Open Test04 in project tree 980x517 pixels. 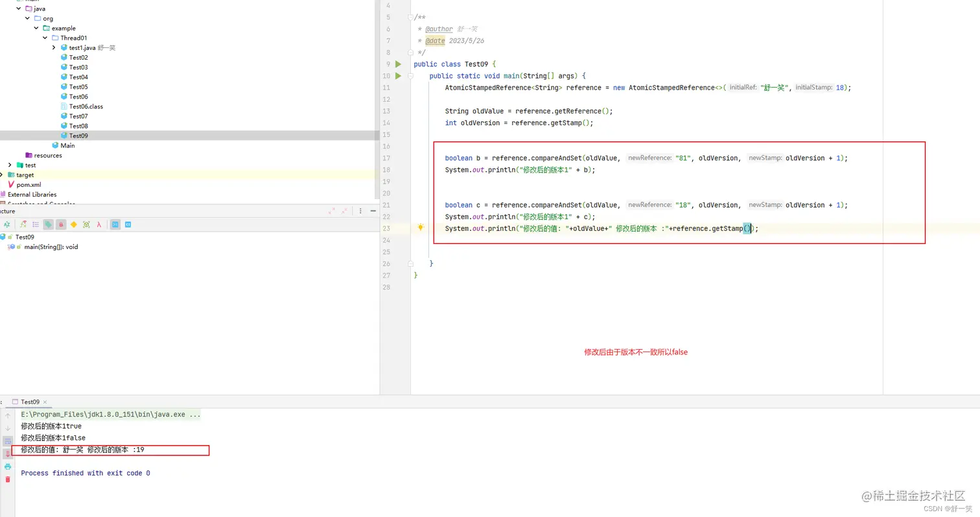pyautogui.click(x=78, y=77)
